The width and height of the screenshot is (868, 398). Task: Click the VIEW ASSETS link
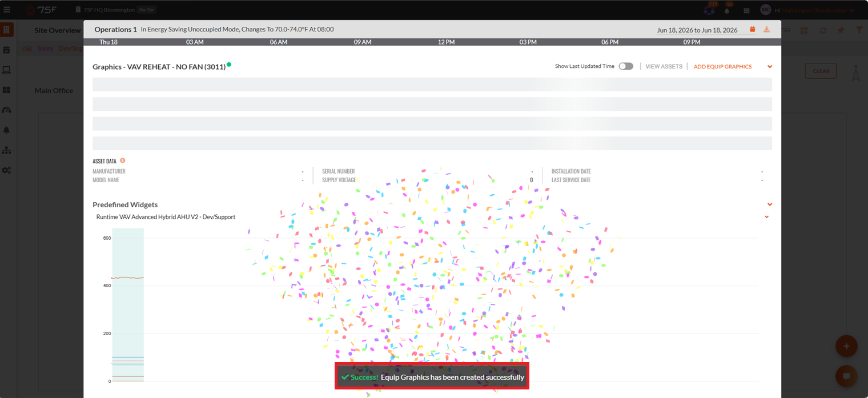tap(664, 67)
